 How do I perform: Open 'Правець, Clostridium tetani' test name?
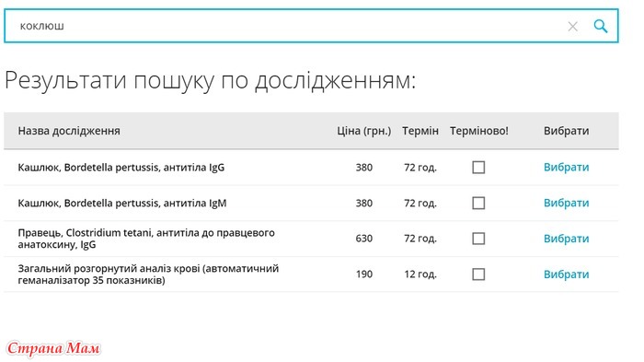pos(146,239)
